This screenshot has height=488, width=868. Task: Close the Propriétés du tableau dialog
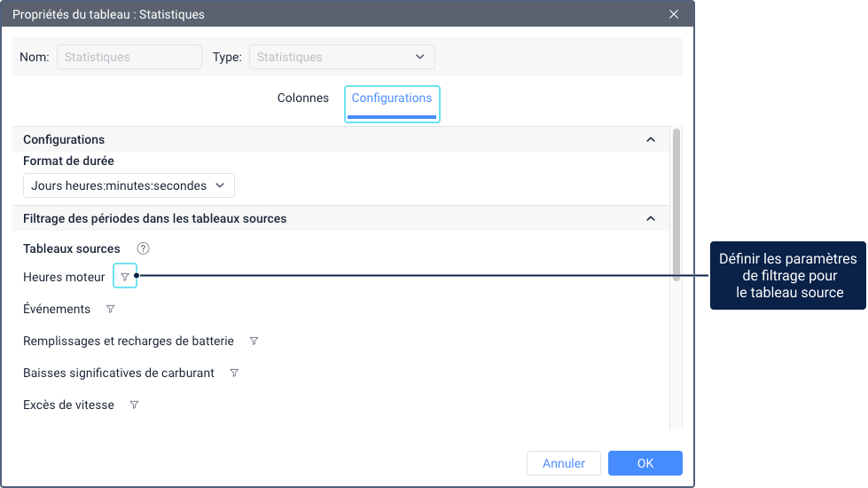[674, 14]
